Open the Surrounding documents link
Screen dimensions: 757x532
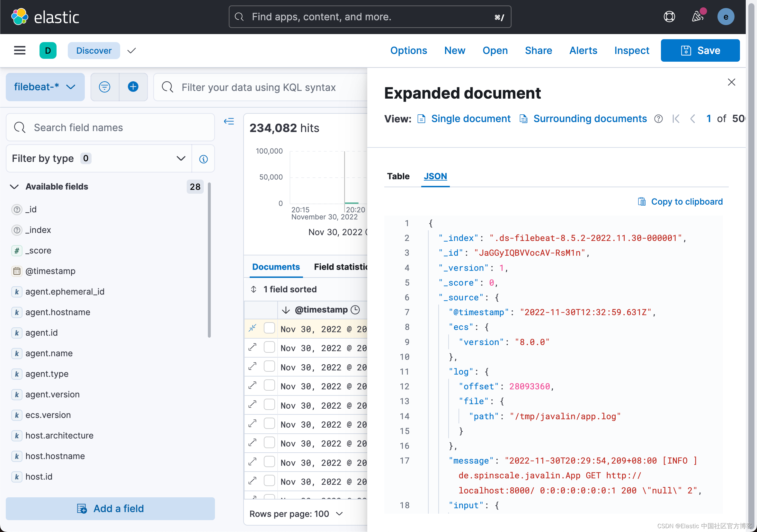pos(590,119)
